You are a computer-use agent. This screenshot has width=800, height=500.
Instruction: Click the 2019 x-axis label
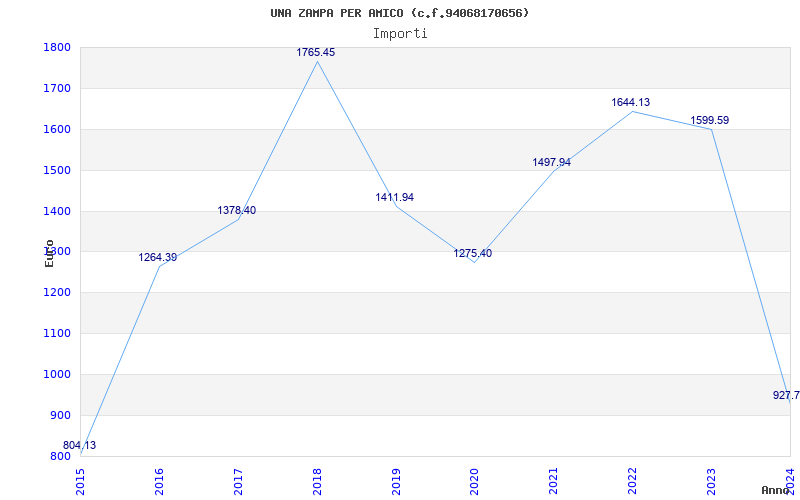(396, 482)
